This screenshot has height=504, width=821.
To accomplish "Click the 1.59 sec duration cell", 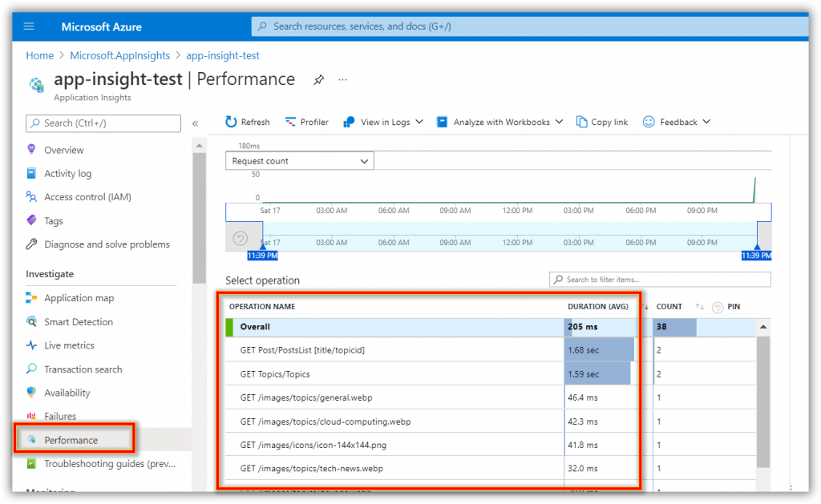I will click(x=598, y=374).
